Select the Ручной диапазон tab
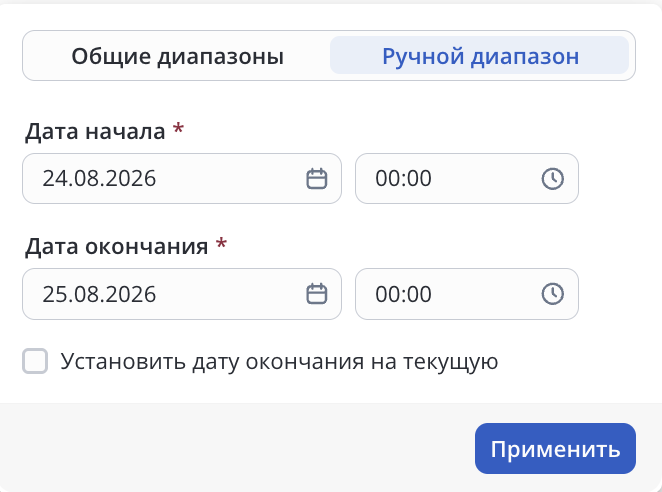Image resolution: width=662 pixels, height=492 pixels. 480,56
